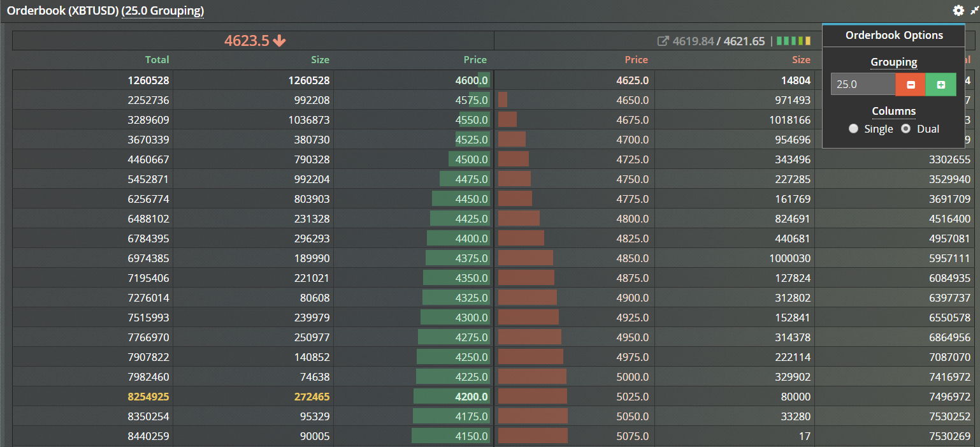Image resolution: width=980 pixels, height=447 pixels.
Task: Click the grouping value input field
Action: [863, 84]
